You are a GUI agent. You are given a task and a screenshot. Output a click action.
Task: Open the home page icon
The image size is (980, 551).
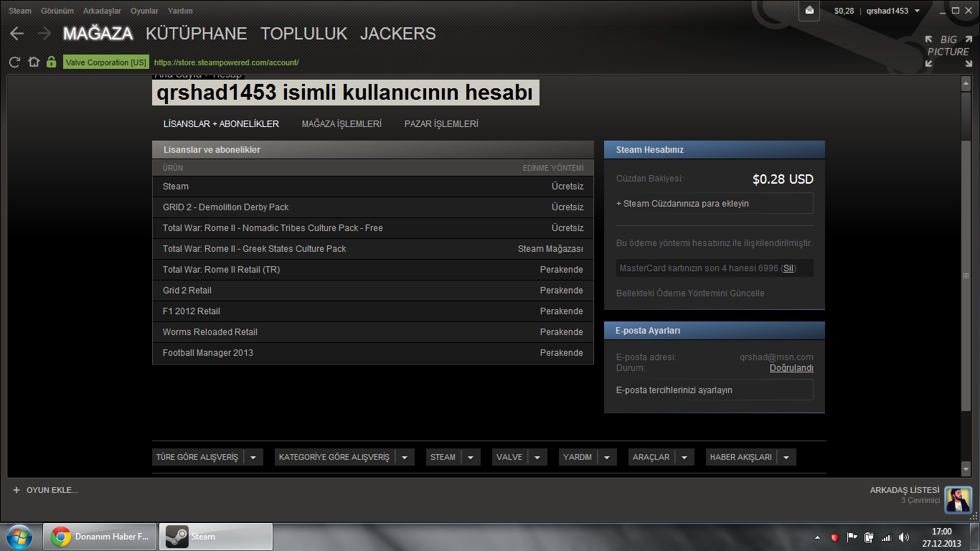pos(33,62)
